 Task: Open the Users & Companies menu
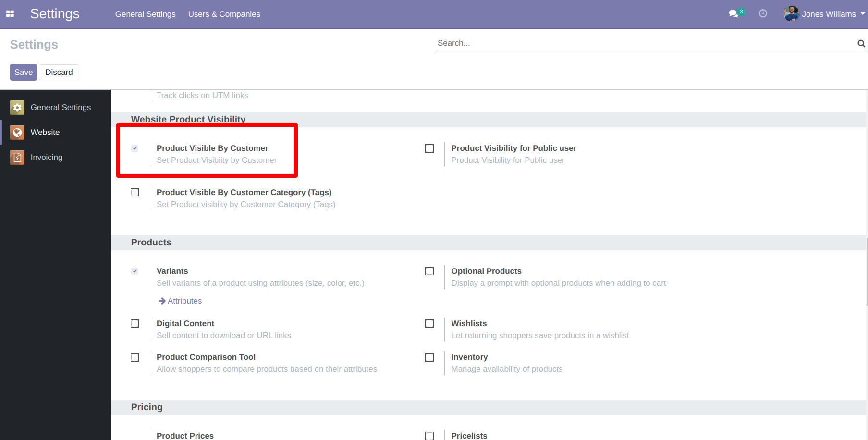tap(224, 14)
